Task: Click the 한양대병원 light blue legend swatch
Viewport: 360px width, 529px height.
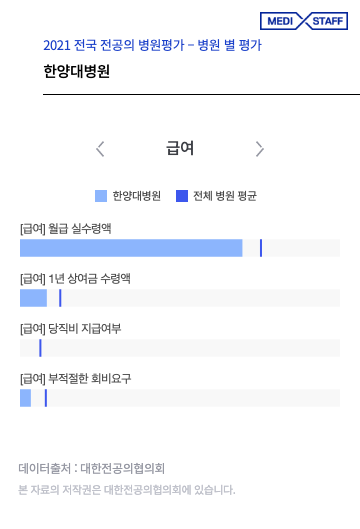Action: [101, 196]
